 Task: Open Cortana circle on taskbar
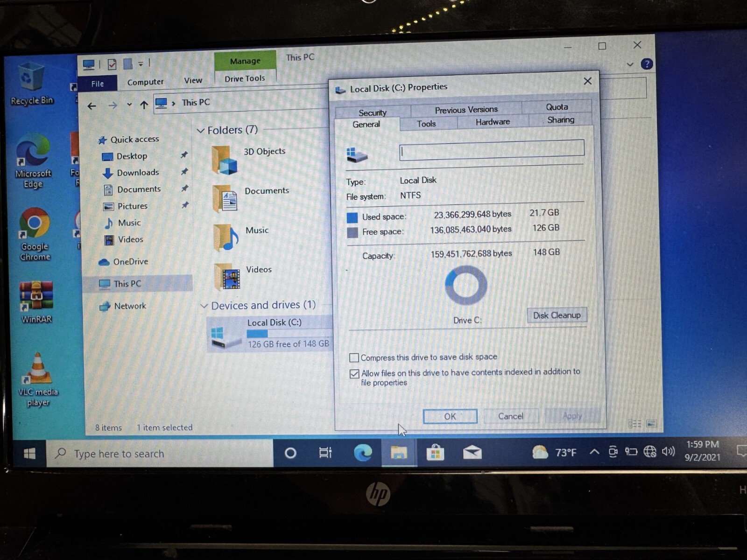[x=290, y=453]
